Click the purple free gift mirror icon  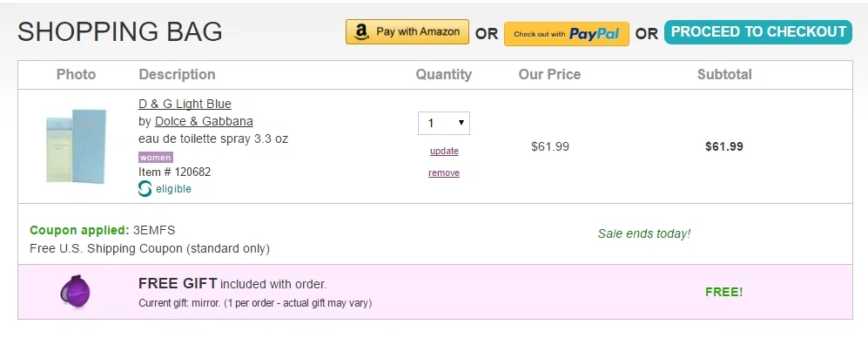(x=75, y=292)
